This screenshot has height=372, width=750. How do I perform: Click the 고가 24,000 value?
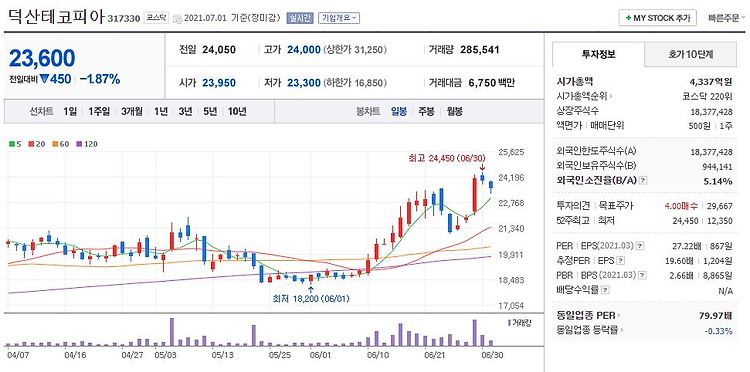pos(304,49)
